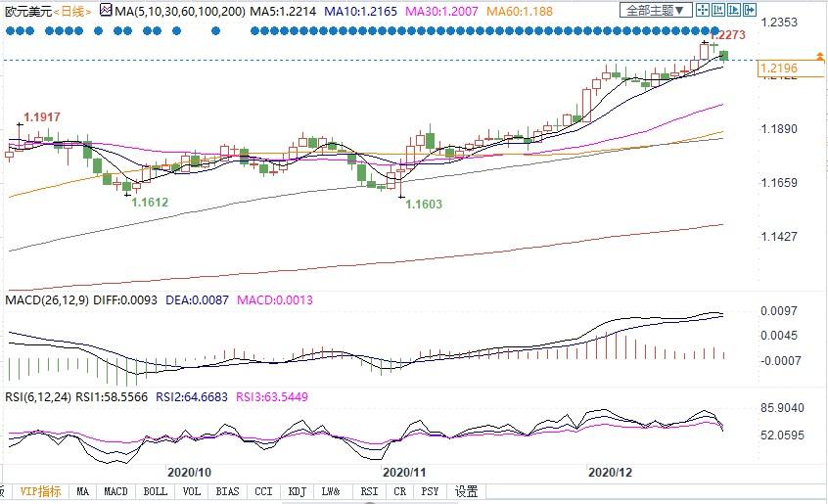The width and height of the screenshot is (828, 504).
Task: Click the 1.1603 low price marker
Action: [x=423, y=205]
